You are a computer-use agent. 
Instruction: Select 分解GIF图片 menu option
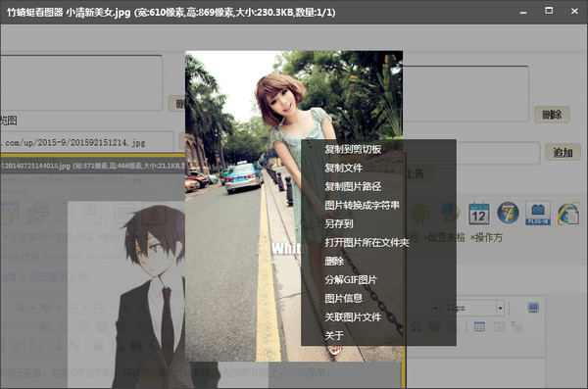351,280
